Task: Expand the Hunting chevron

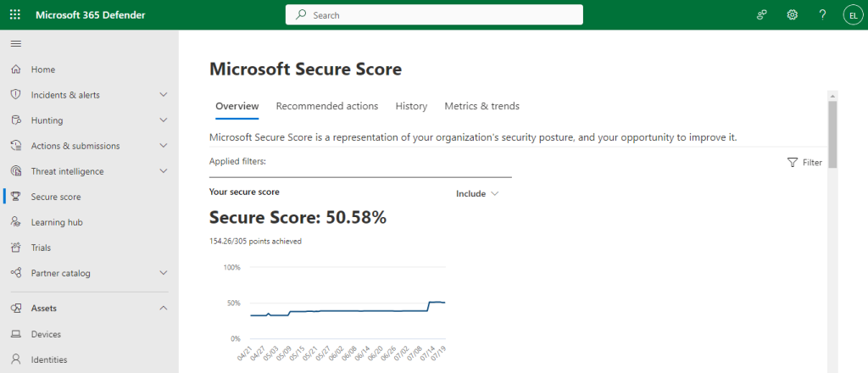Action: 164,120
